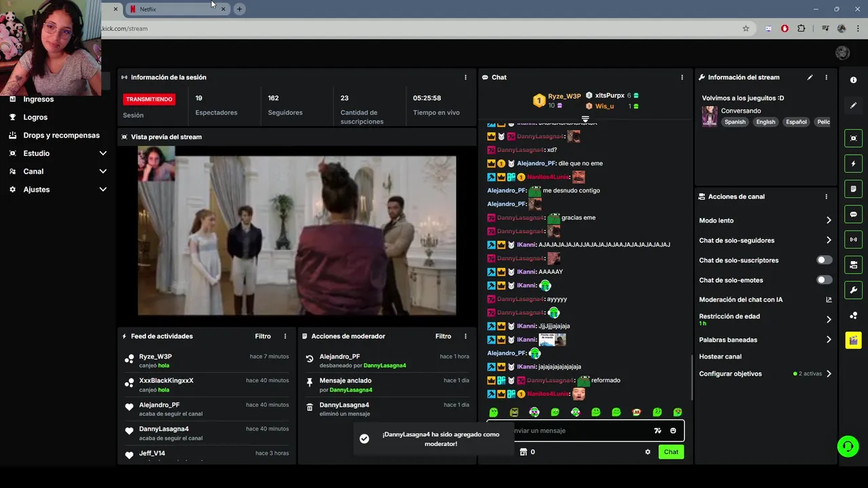The width and height of the screenshot is (868, 488).
Task: Click Mensaje anclado moderator action
Action: 387,384
